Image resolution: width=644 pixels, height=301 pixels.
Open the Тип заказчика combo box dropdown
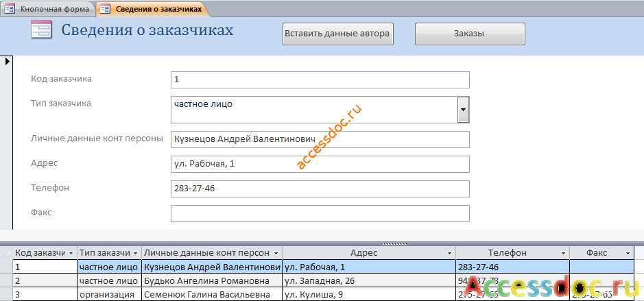point(464,110)
